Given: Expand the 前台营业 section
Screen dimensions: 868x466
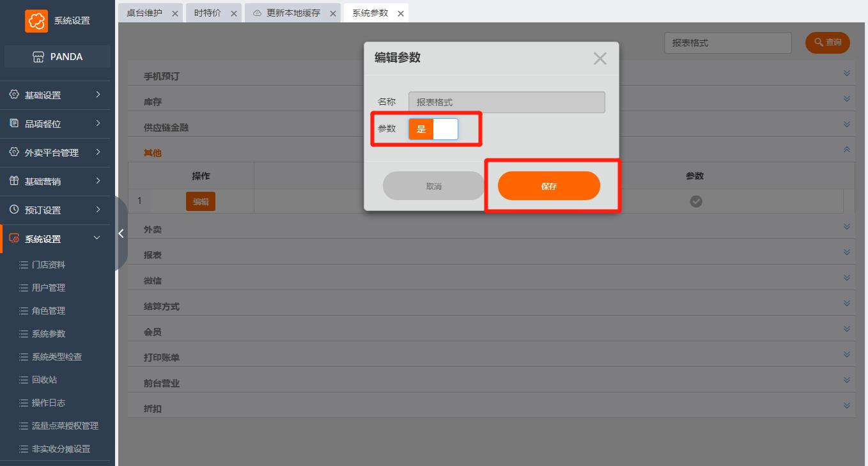Looking at the screenshot, I should (847, 380).
